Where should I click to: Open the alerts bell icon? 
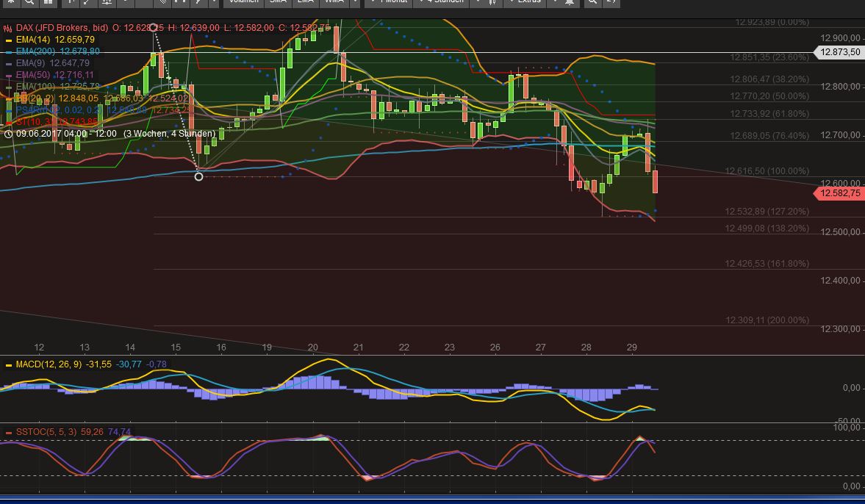point(571,3)
